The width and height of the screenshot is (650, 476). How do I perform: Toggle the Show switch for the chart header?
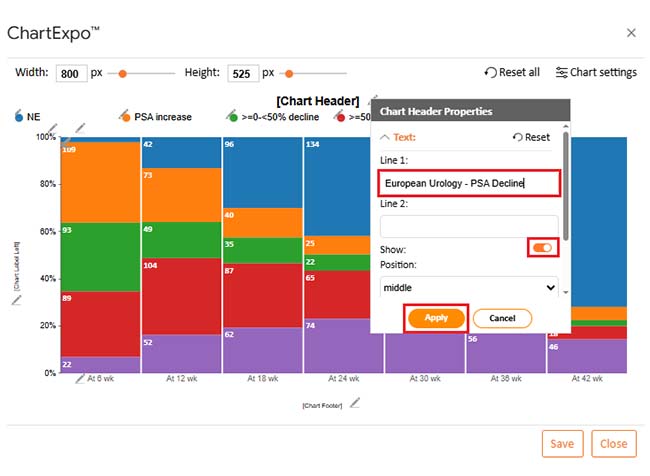(x=541, y=247)
